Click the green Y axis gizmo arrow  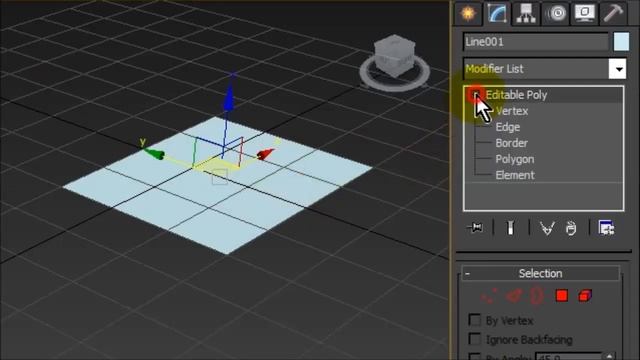(155, 154)
